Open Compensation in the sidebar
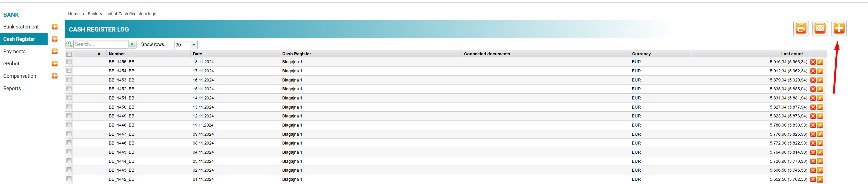The width and height of the screenshot is (868, 184). coord(20,76)
